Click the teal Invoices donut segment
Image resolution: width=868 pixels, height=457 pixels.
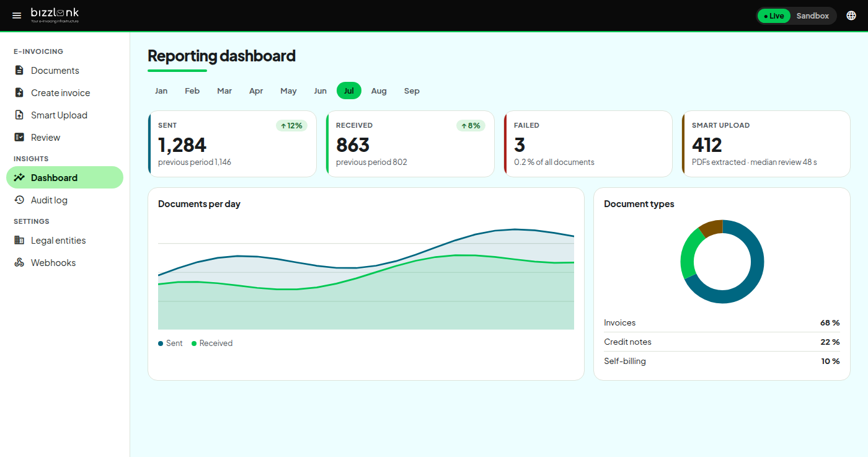(753, 279)
